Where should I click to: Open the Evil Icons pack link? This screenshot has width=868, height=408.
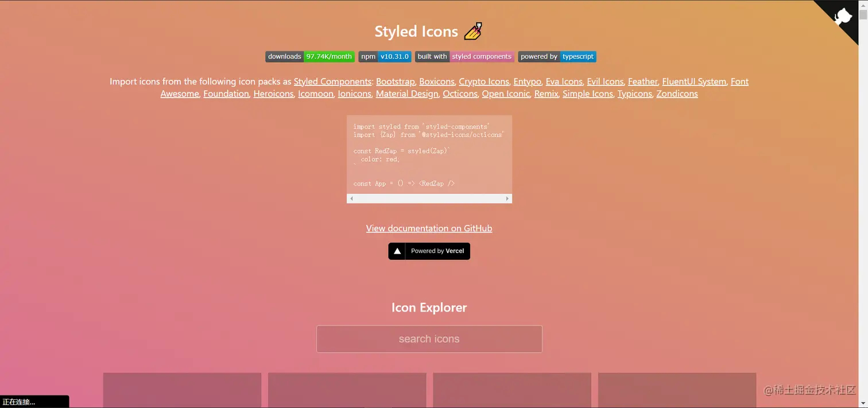604,81
